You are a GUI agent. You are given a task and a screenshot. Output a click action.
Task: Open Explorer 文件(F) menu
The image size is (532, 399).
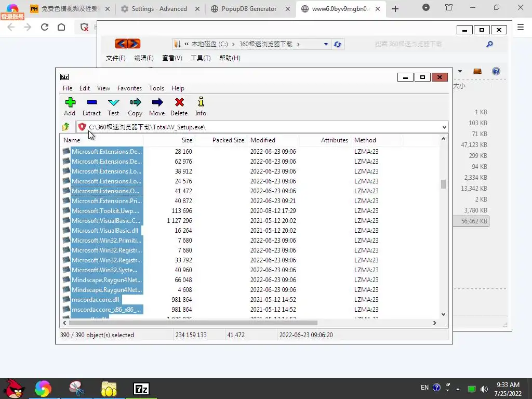[116, 58]
